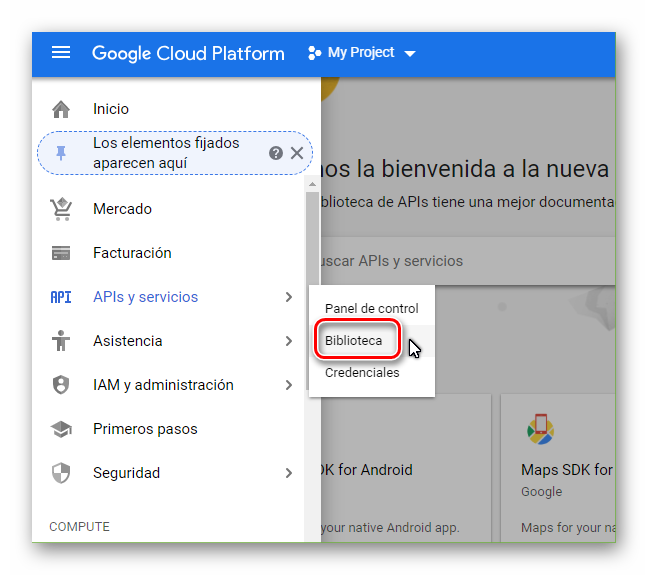648x575 pixels.
Task: Click the Maps SDK for card title
Action: (567, 470)
